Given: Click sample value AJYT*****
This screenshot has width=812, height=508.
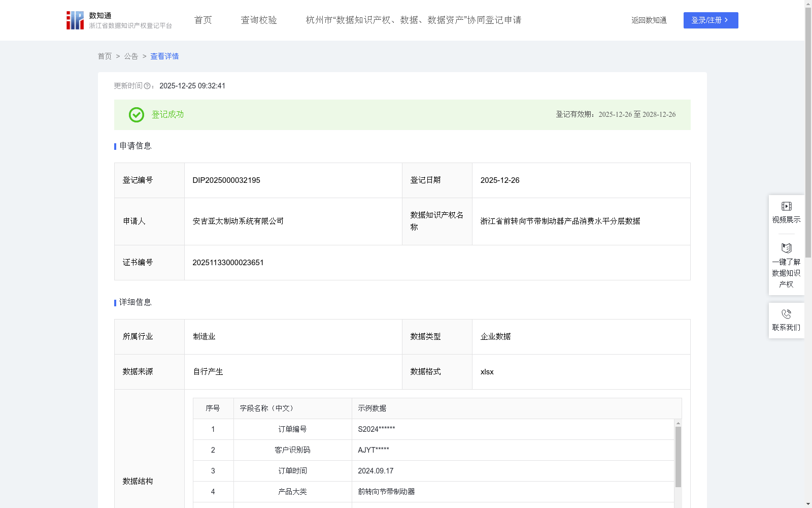Looking at the screenshot, I should (x=374, y=450).
